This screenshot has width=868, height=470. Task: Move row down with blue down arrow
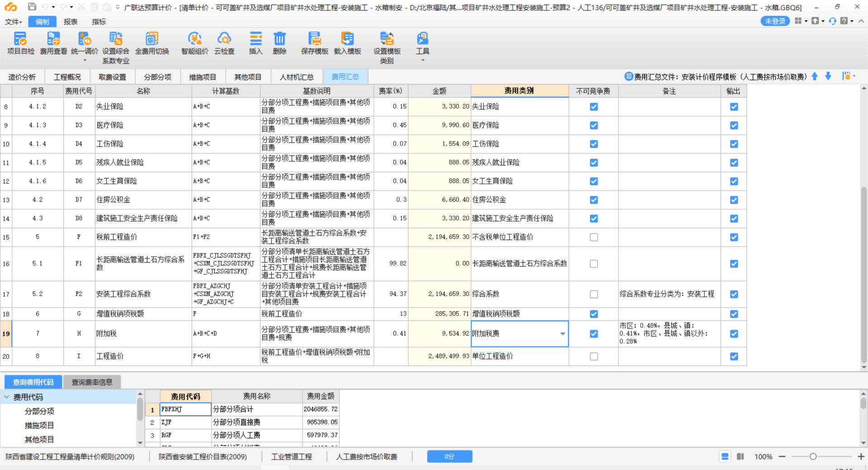click(828, 76)
